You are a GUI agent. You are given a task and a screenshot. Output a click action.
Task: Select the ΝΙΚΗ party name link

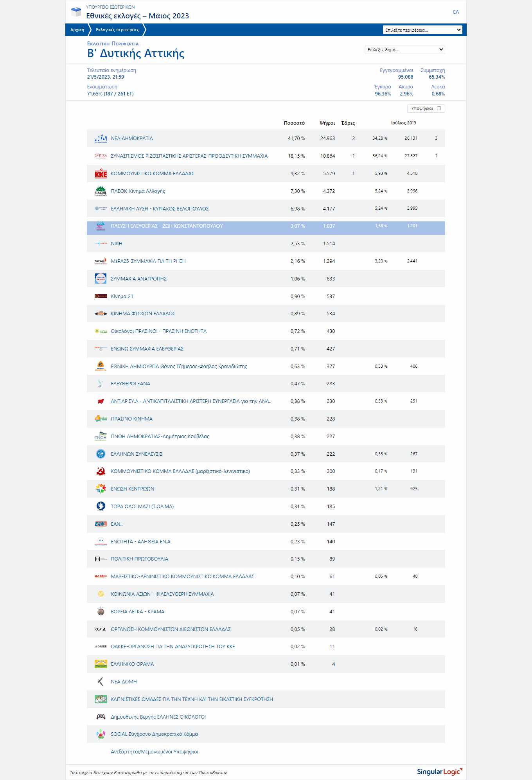[117, 244]
